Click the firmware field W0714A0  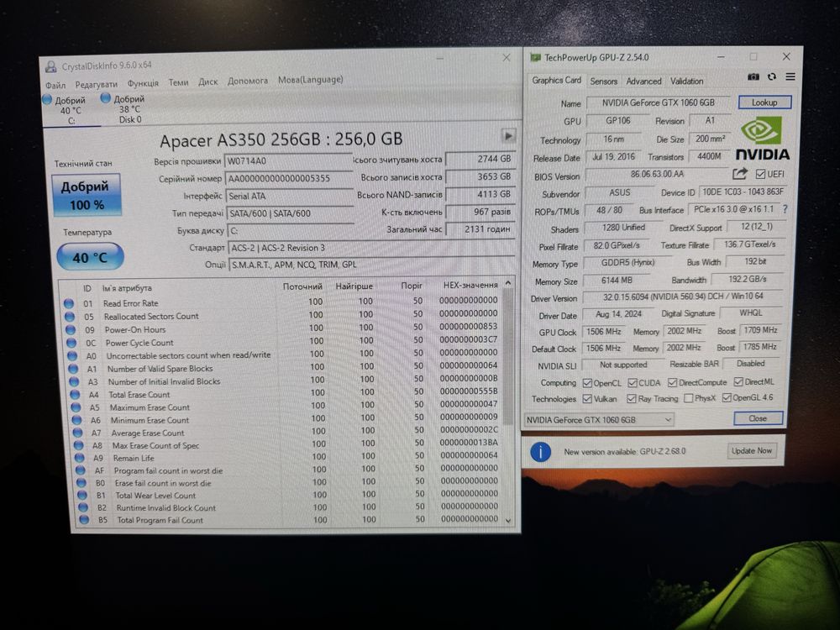288,160
